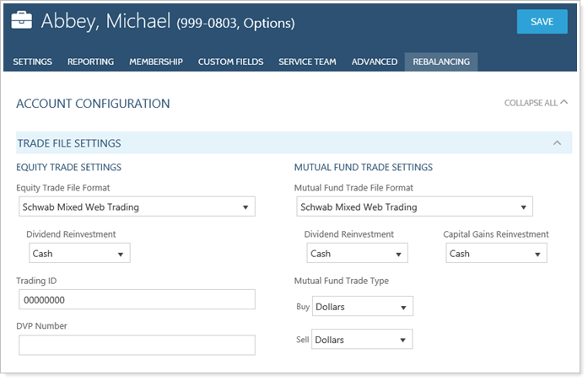Click the Collapse All link
The width and height of the screenshot is (588, 381).
click(536, 104)
